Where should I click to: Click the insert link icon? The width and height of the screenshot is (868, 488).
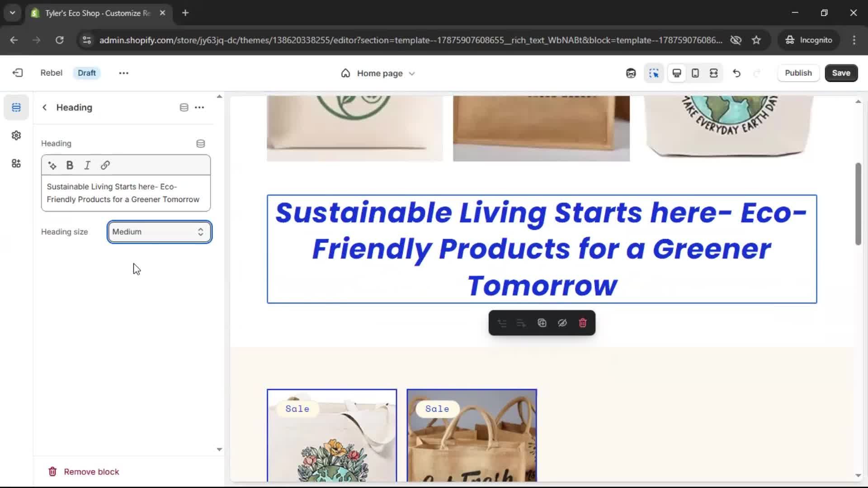click(105, 165)
